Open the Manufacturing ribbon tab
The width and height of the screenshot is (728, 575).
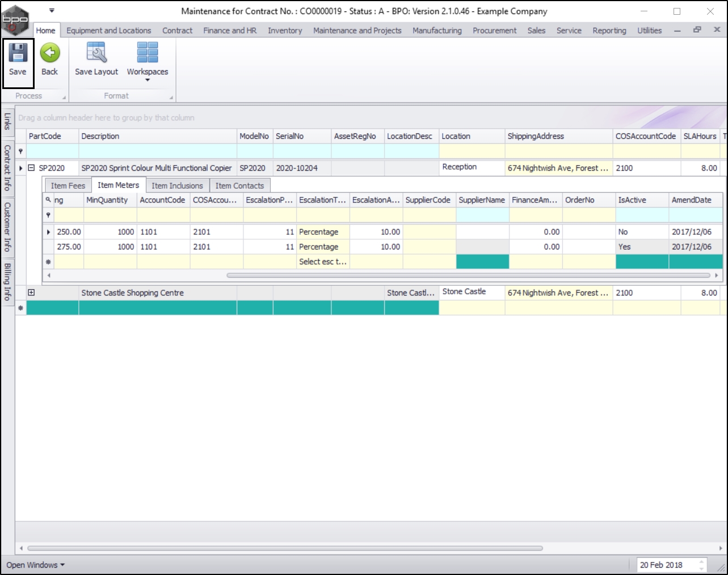coord(437,31)
